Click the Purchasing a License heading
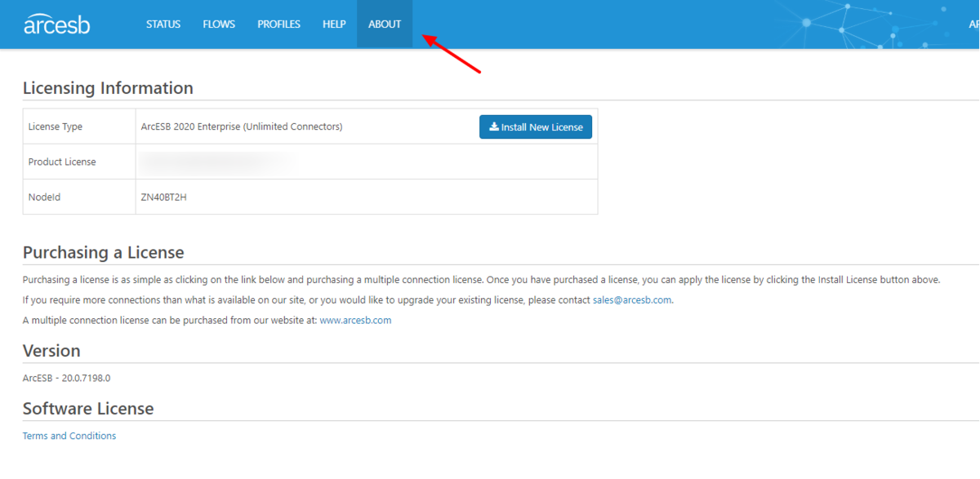The width and height of the screenshot is (980, 479). [x=104, y=252]
